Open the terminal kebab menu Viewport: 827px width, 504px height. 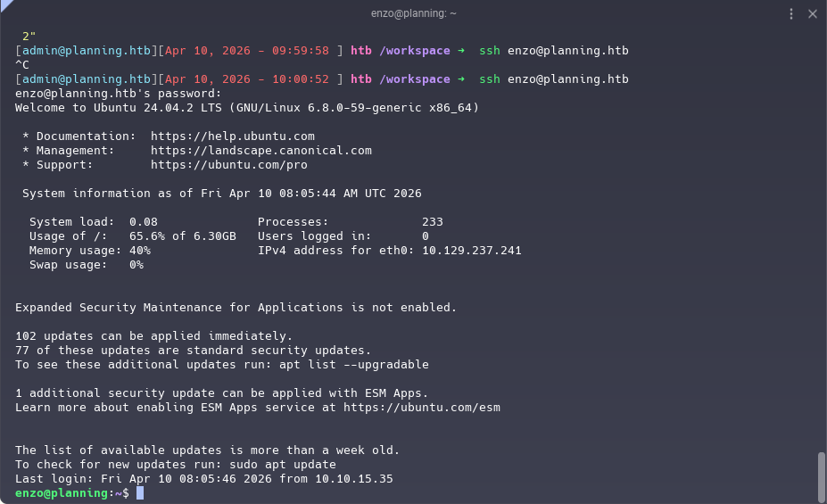click(791, 13)
